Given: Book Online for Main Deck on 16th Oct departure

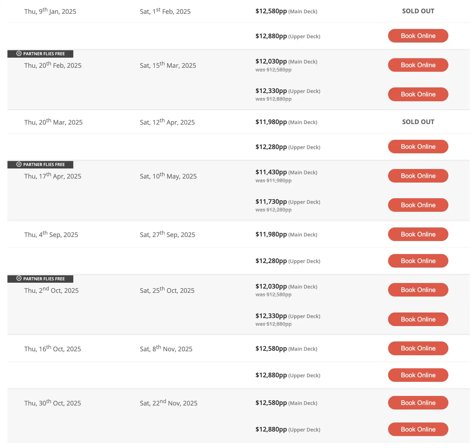Looking at the screenshot, I should (418, 348).
